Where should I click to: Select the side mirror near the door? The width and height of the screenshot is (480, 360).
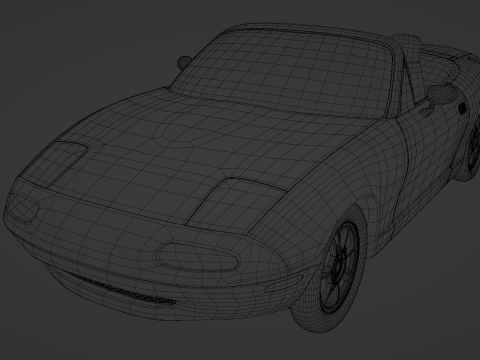click(x=441, y=95)
